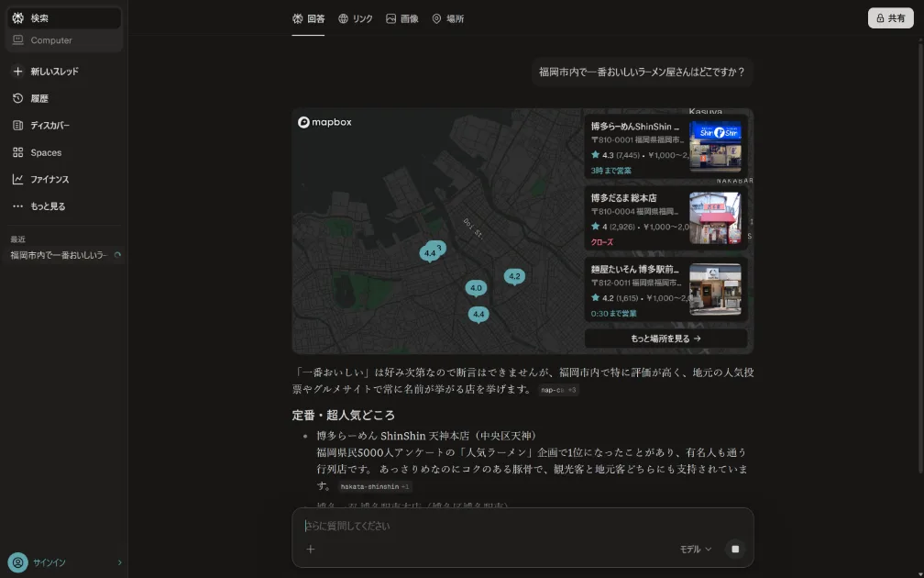This screenshot has width=924, height=578.
Task: Switch to the 画像 tab
Action: (x=402, y=18)
